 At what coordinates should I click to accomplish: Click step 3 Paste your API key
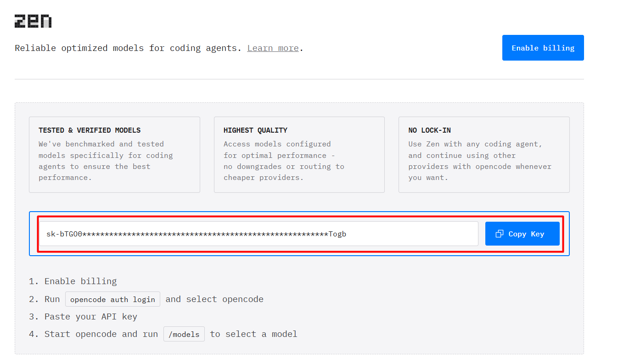point(90,317)
